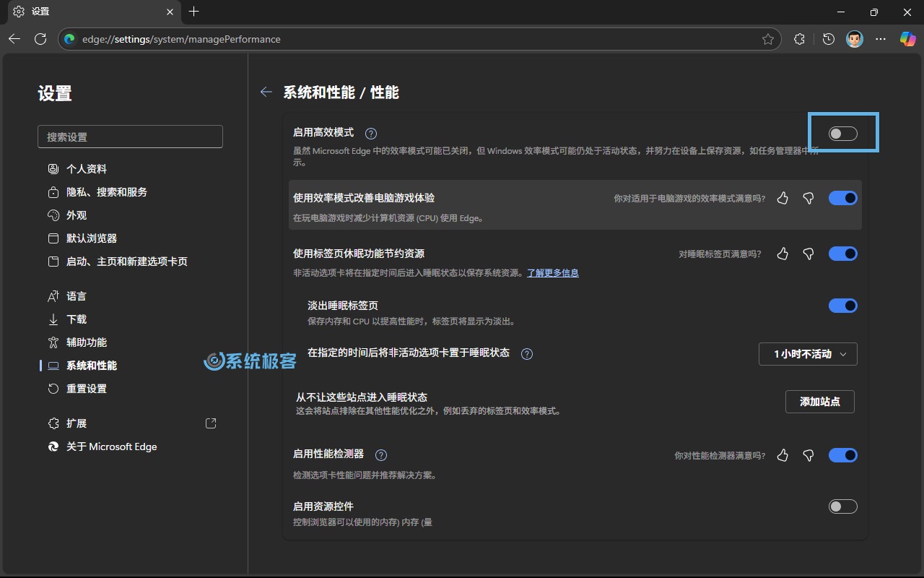Reload the page with the refresh icon
Viewport: 924px width, 578px height.
(40, 39)
